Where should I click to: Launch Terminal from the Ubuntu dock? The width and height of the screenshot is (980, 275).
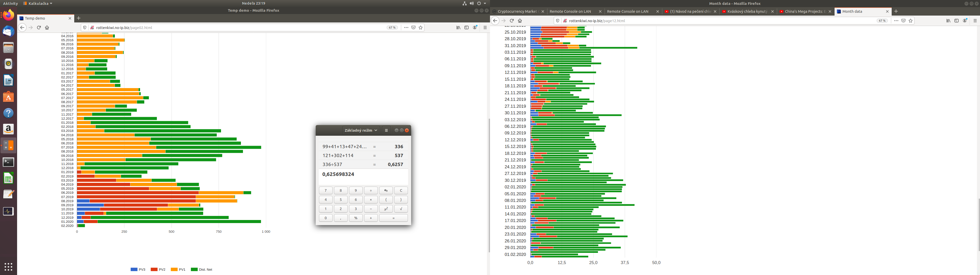click(8, 162)
